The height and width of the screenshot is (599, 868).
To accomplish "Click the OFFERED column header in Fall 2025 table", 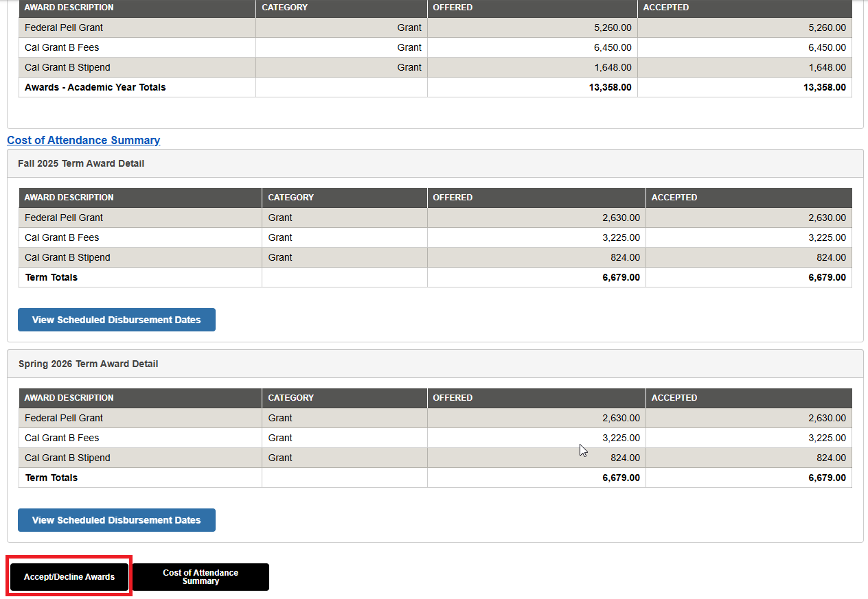I will [453, 198].
